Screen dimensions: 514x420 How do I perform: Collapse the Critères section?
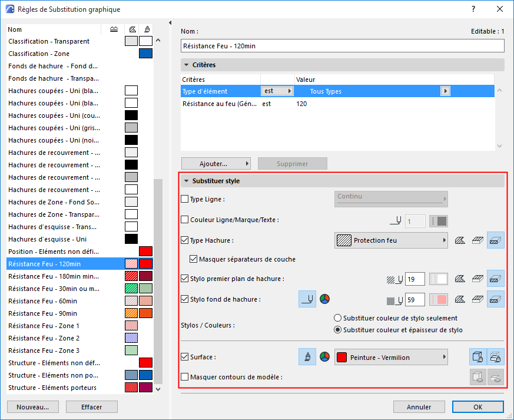click(186, 65)
